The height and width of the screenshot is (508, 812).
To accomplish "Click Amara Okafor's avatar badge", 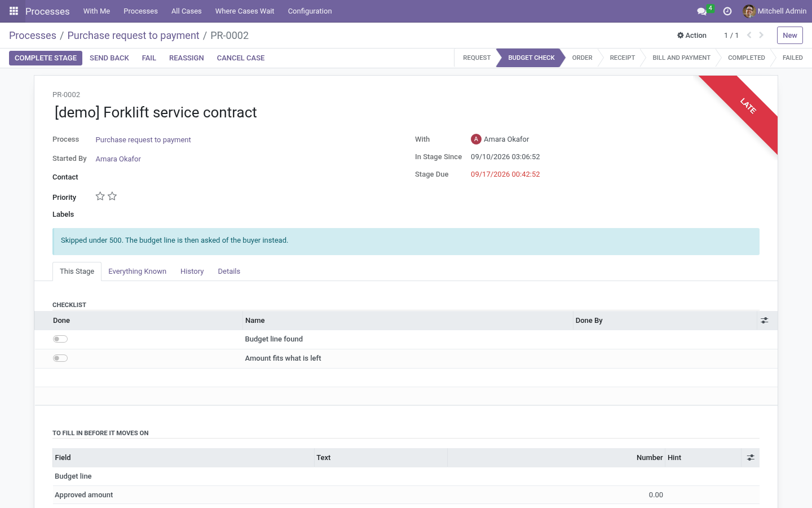I will pos(476,139).
